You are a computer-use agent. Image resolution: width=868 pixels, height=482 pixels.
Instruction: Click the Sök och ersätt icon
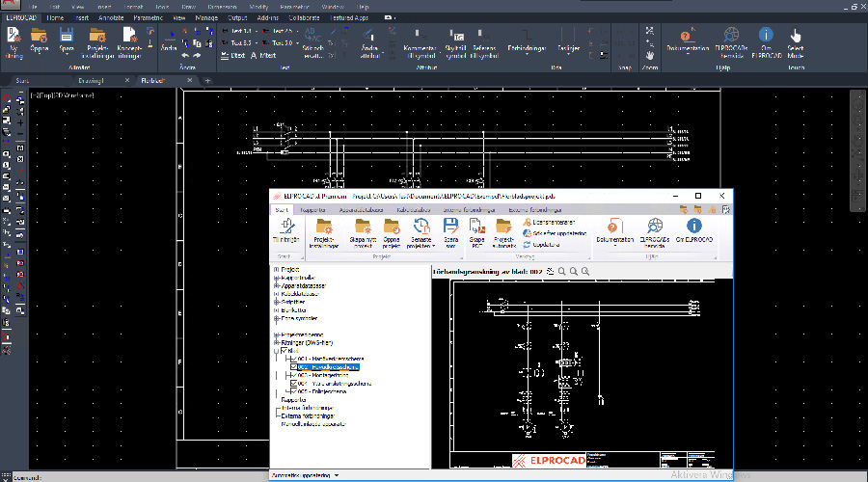tap(312, 36)
